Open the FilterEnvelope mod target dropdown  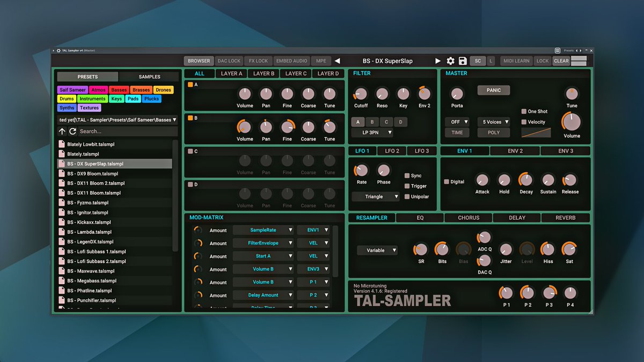coord(264,243)
